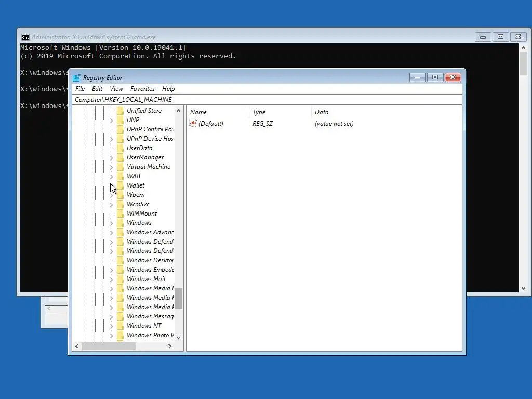This screenshot has width=532, height=399.
Task: Click the Windows Mail folder icon
Action: 120,279
